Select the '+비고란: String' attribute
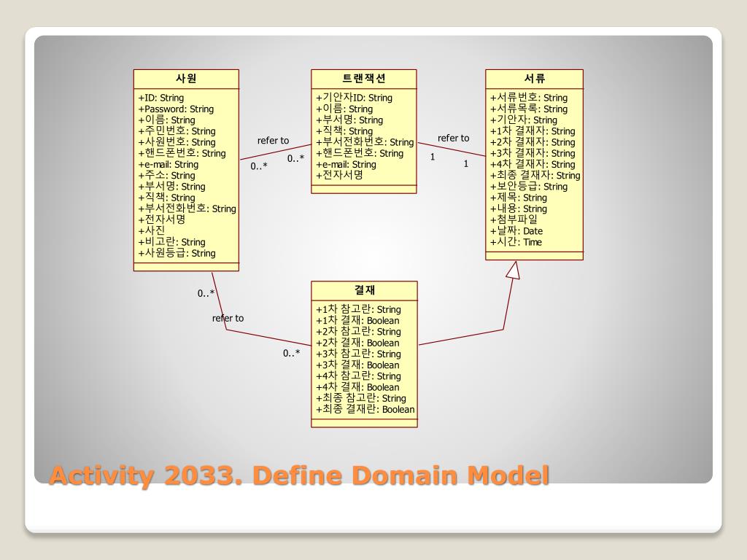Screen dimensions: 747x560 coord(171,242)
